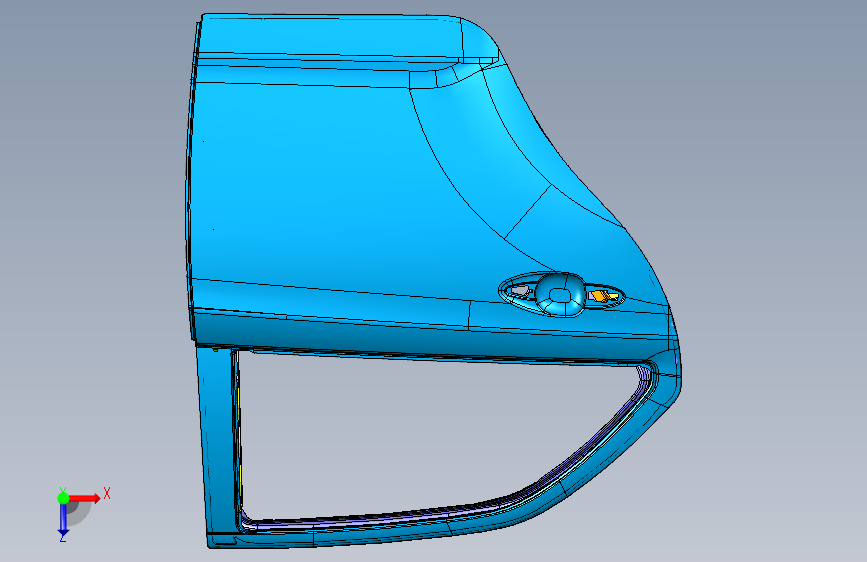867x562 pixels.
Task: Click the red X label on triad
Action: (107, 493)
